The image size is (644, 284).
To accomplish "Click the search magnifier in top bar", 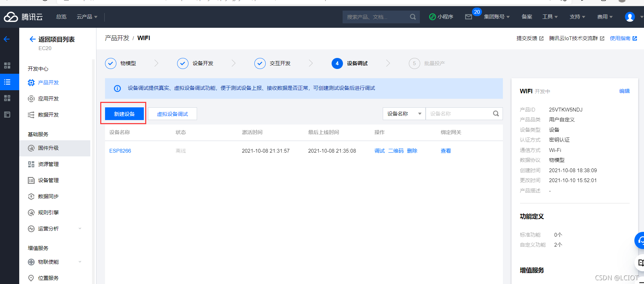I will pyautogui.click(x=413, y=17).
